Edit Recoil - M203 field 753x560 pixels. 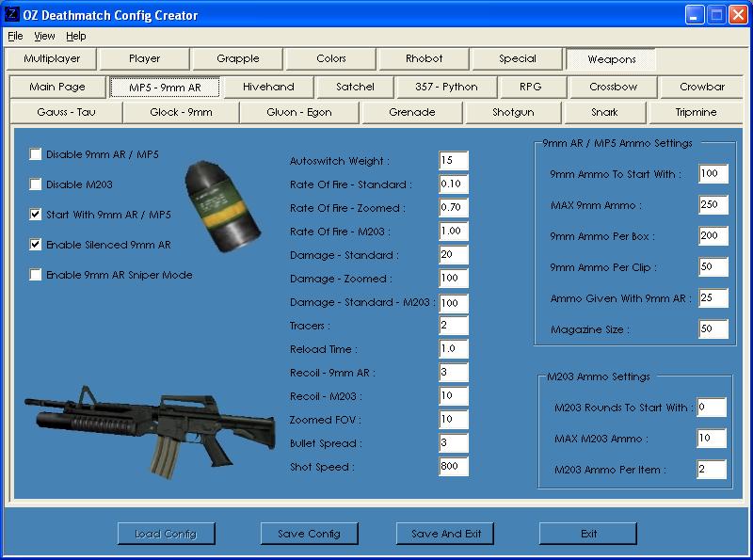point(454,395)
